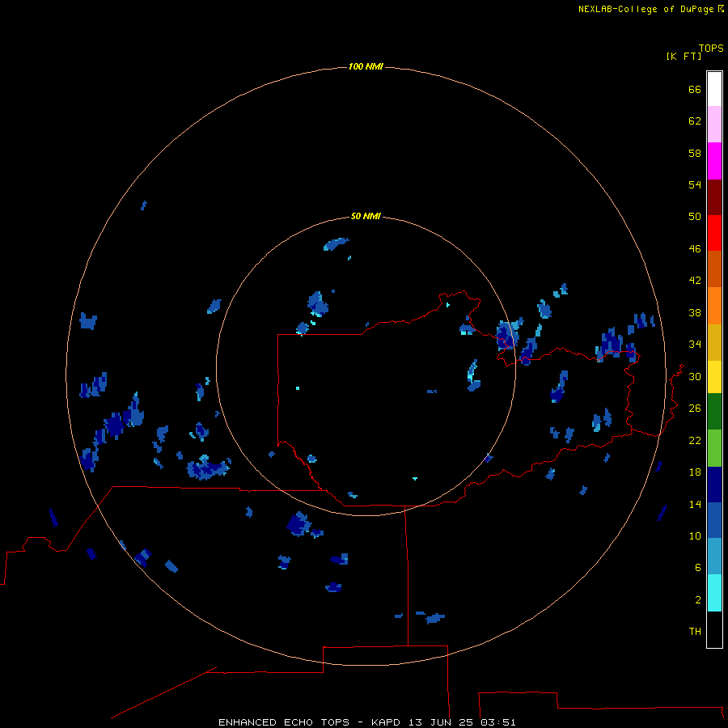Click the 22 legend value

695,441
